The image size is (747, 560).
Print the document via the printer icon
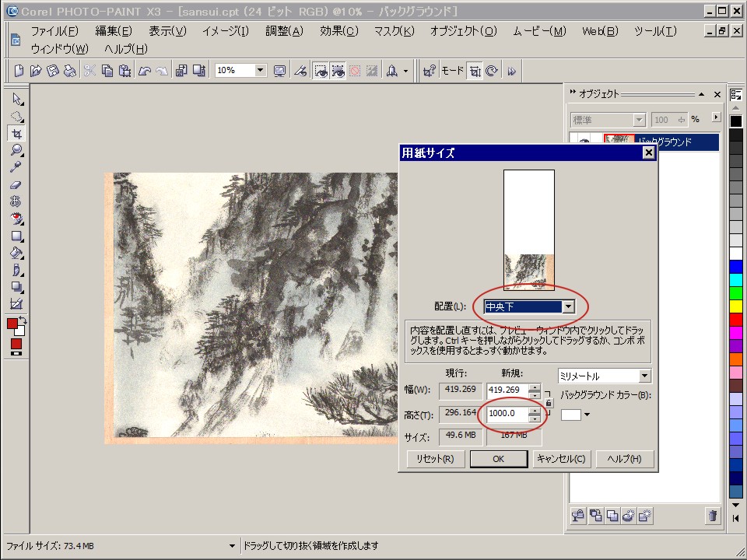click(70, 71)
